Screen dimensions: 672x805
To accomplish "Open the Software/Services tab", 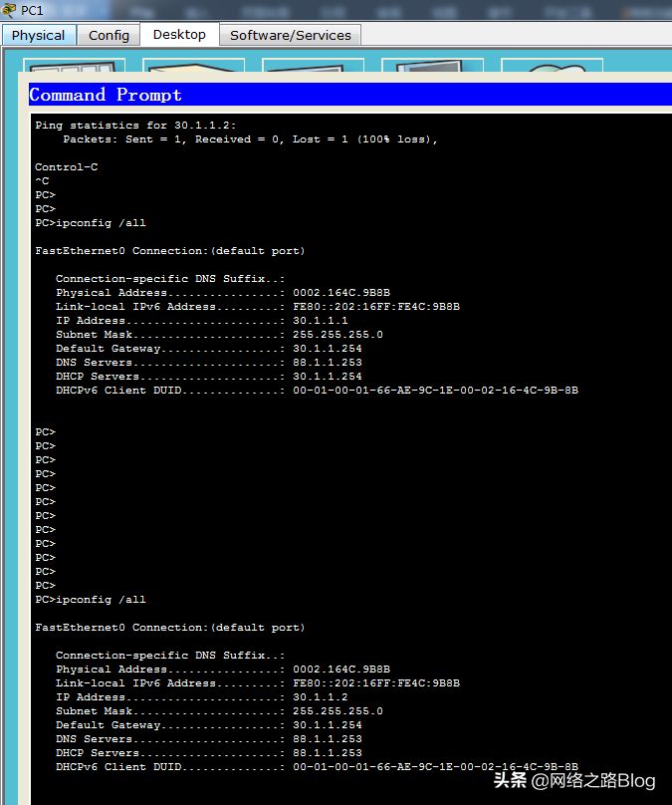I will [291, 35].
